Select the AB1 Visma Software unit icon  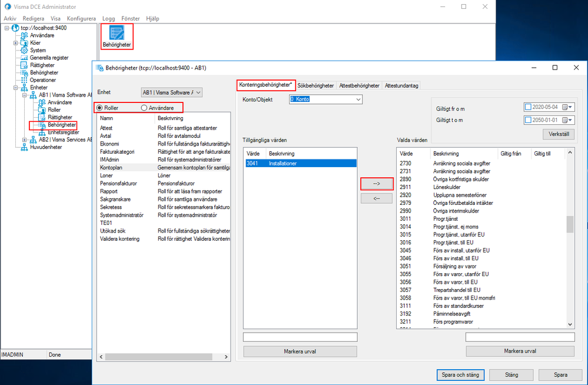(33, 95)
